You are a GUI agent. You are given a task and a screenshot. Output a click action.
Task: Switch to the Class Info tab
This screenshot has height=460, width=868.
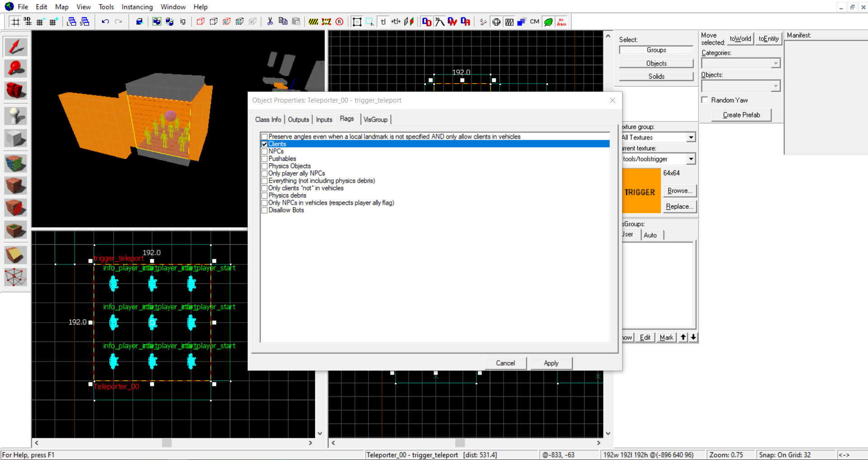click(268, 119)
